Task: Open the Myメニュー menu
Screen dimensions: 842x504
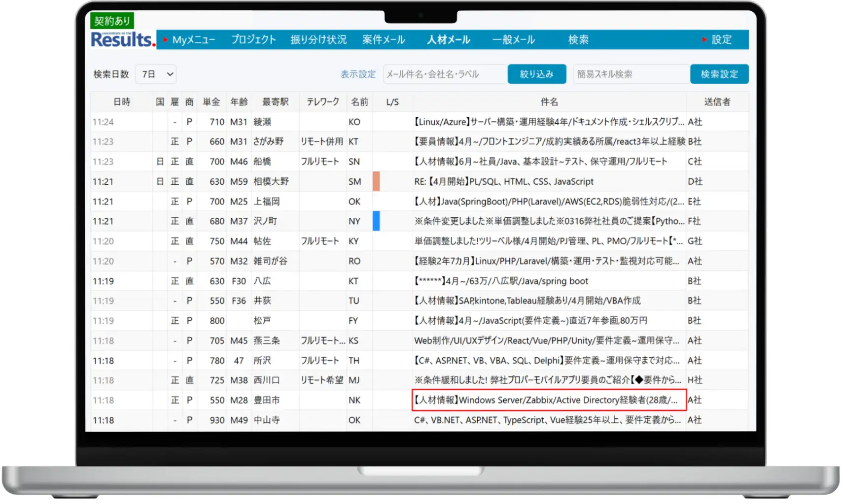Action: point(193,40)
